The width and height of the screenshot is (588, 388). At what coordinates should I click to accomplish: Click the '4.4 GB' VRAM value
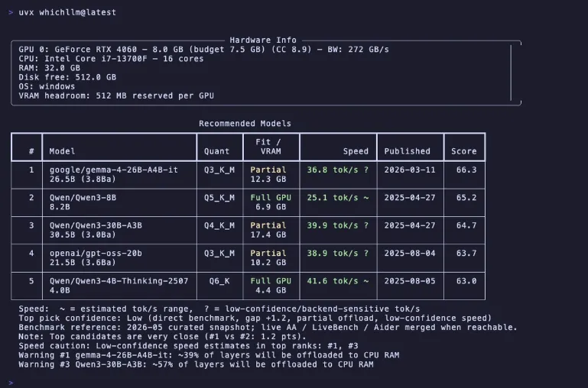(x=271, y=290)
